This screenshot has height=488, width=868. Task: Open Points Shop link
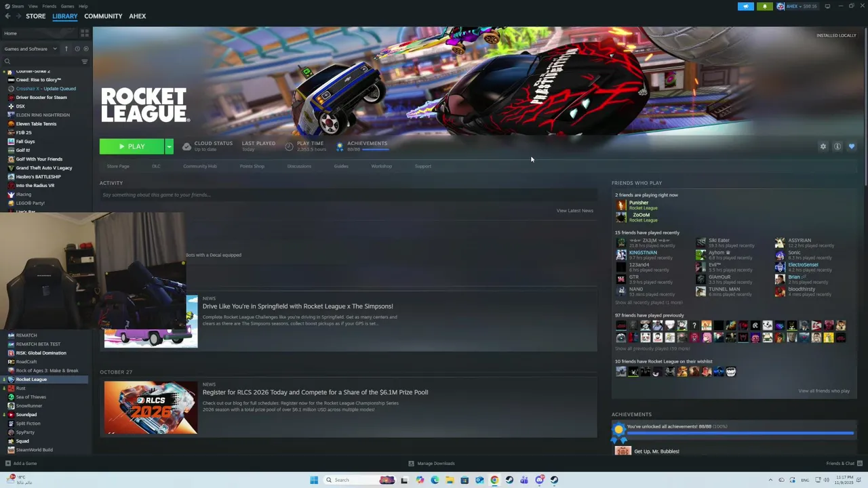pos(252,166)
